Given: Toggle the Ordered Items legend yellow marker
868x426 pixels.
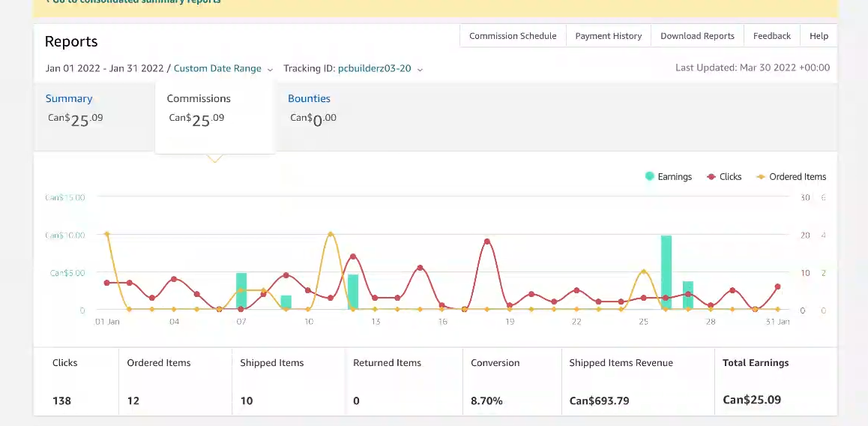Looking at the screenshot, I should coord(761,177).
